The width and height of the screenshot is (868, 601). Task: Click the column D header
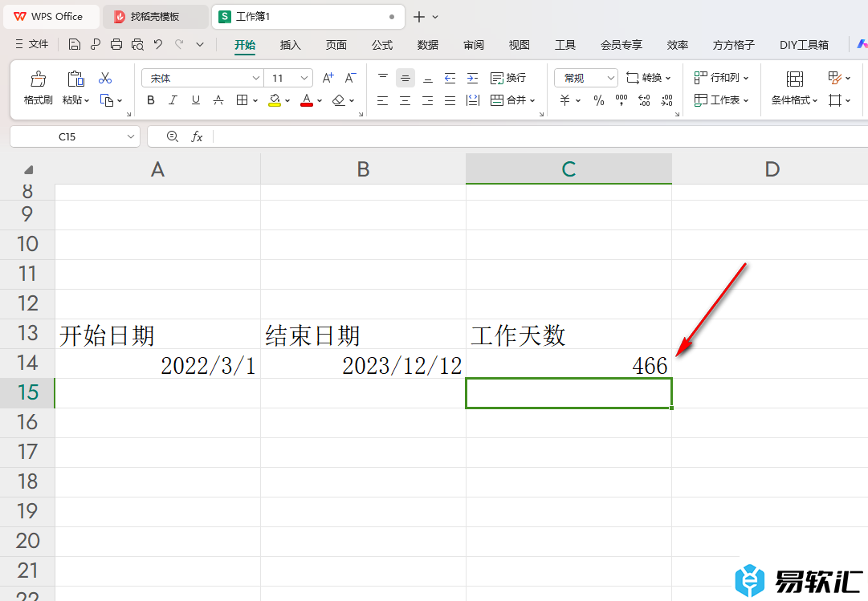tap(772, 169)
